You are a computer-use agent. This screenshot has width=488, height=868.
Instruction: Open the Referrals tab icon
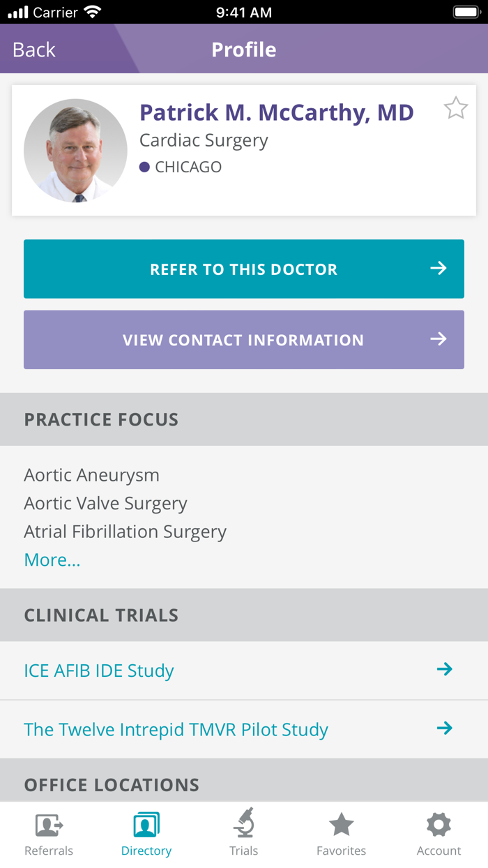tap(49, 825)
